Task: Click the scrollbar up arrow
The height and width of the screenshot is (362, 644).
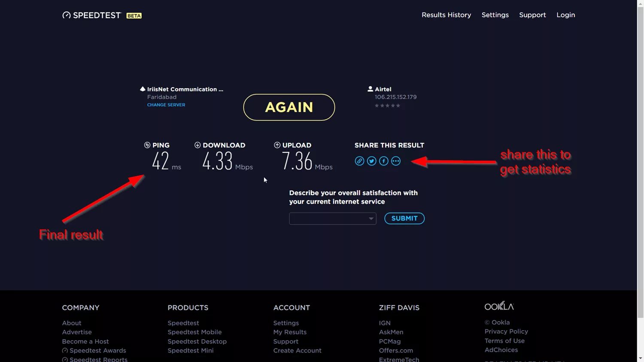Action: 641,3
